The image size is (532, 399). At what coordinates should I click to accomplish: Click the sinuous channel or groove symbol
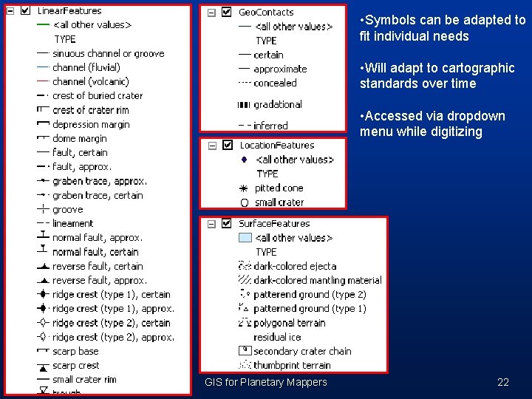[x=43, y=53]
